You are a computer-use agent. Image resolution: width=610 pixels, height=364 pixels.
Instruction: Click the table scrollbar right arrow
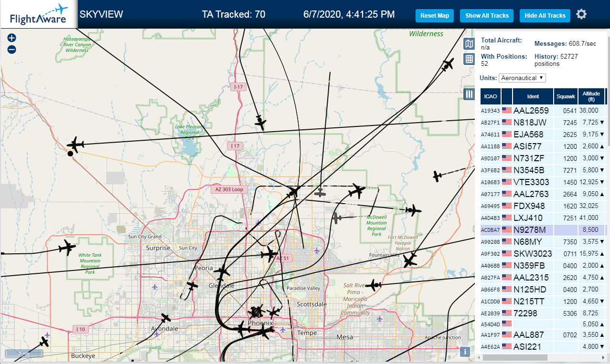coord(603,357)
